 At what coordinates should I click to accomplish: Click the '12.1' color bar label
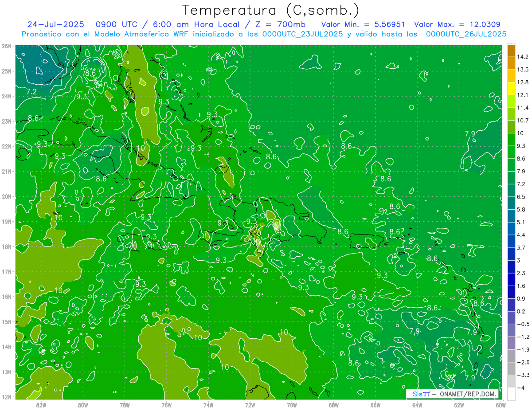(522, 95)
